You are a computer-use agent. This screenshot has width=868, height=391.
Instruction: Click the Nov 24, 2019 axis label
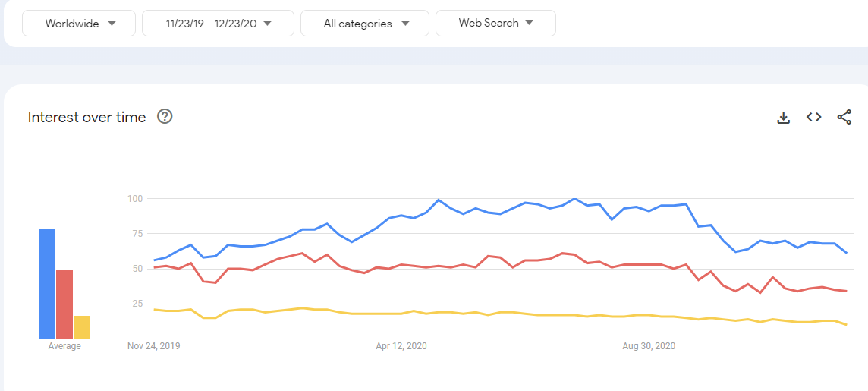[x=154, y=346]
